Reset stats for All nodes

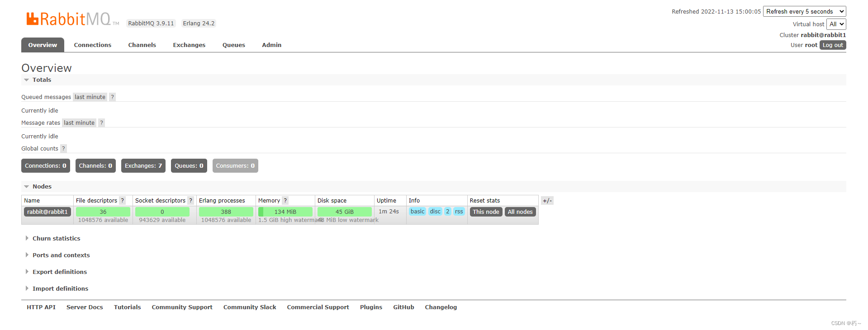(520, 212)
